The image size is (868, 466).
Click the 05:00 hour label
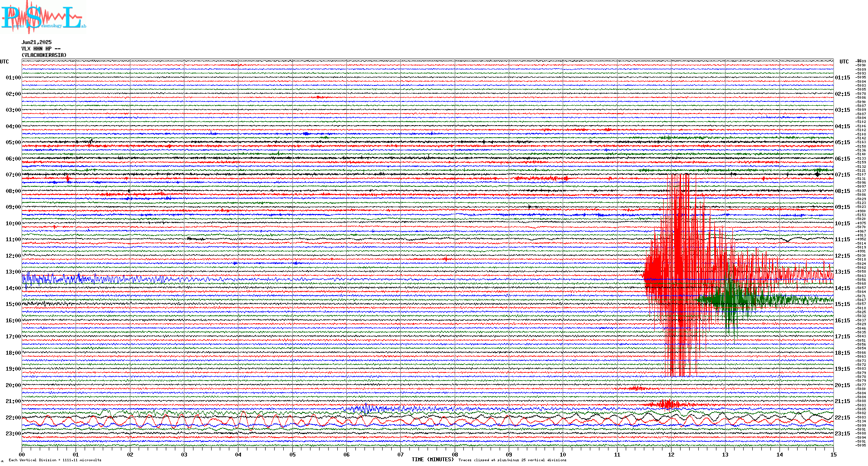pos(13,142)
